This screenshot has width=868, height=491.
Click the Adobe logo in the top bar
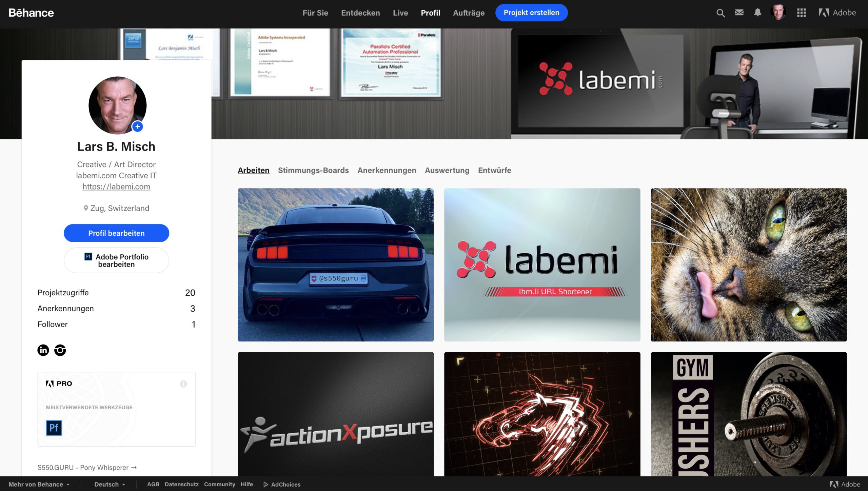pyautogui.click(x=837, y=13)
